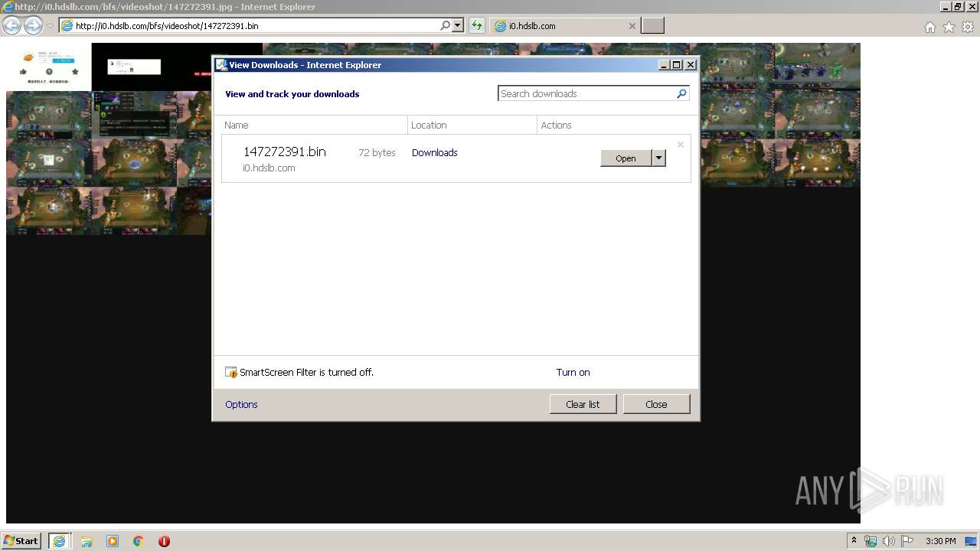
Task: Close the View Downloads dialog
Action: pos(656,404)
